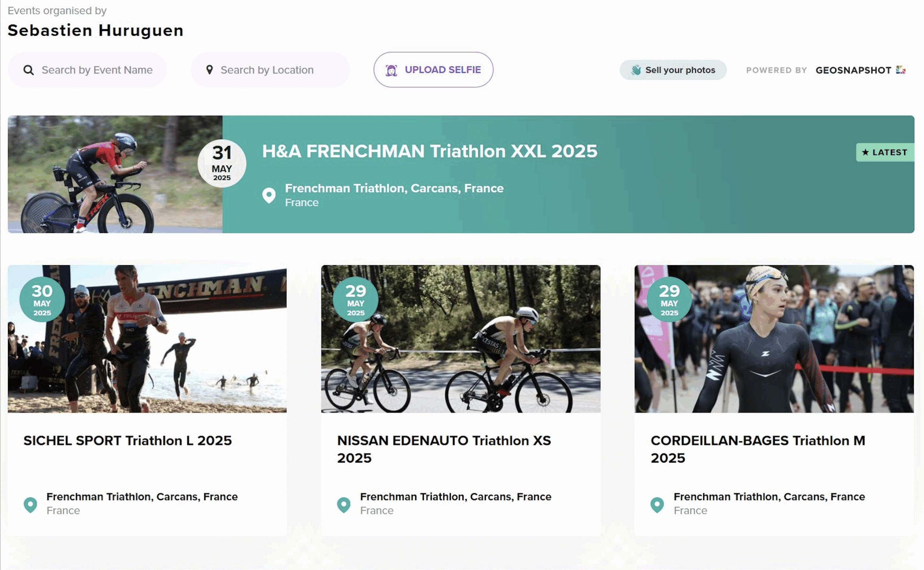Screen dimensions: 924x570
Task: Click the cyclist photo on featured event
Action: 115,174
